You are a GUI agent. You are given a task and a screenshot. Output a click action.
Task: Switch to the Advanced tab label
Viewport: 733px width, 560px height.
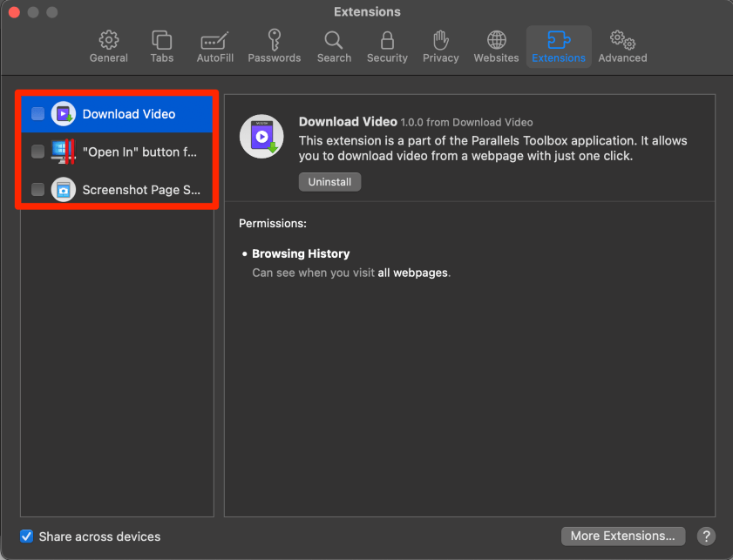click(x=622, y=57)
